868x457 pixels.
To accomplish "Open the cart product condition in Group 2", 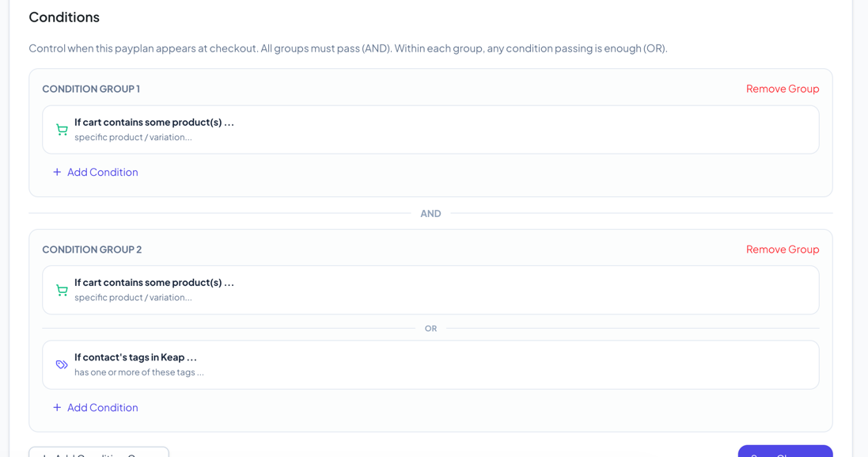I will coord(430,290).
